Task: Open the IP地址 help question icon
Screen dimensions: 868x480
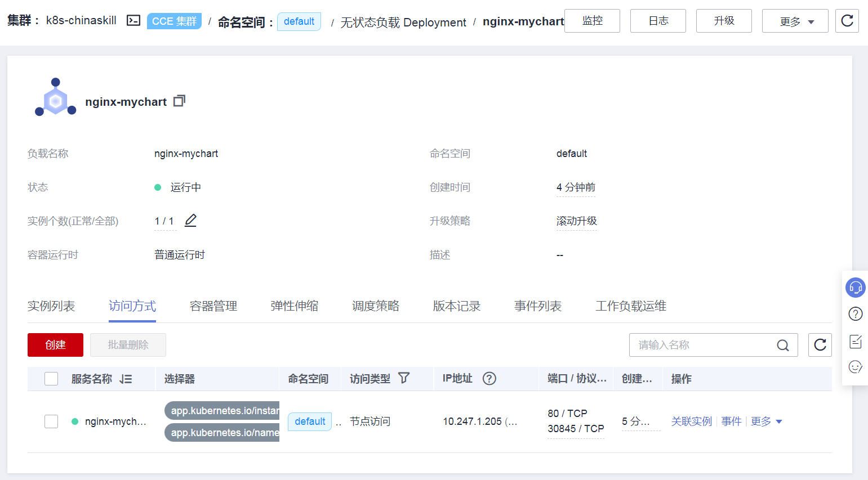Action: click(x=489, y=379)
